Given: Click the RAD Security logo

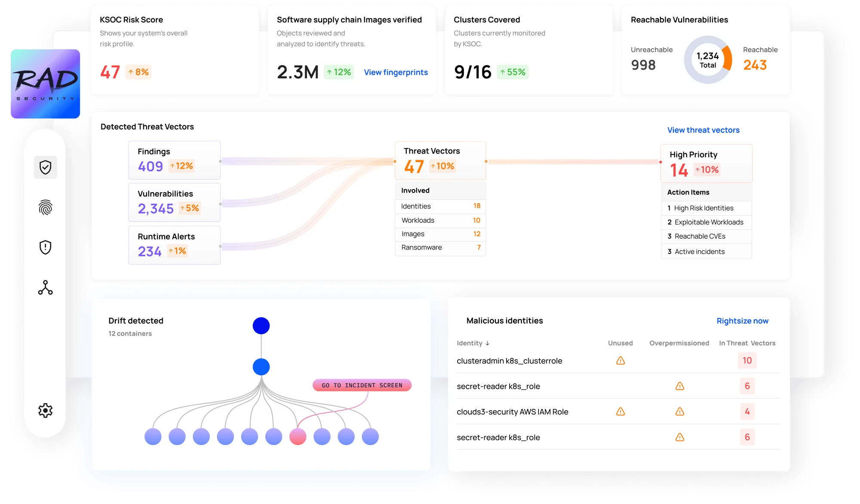Looking at the screenshot, I should (x=45, y=84).
